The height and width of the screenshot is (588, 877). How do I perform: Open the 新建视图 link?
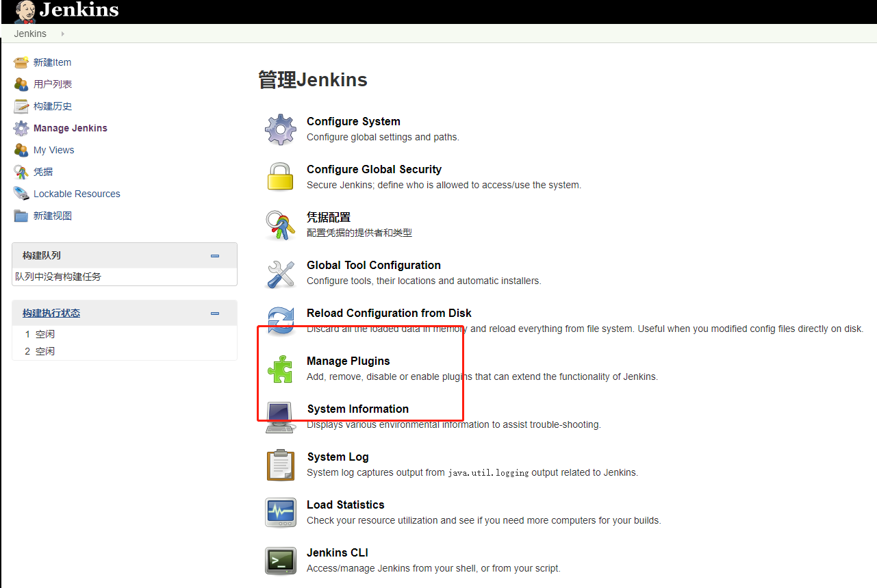(x=53, y=216)
